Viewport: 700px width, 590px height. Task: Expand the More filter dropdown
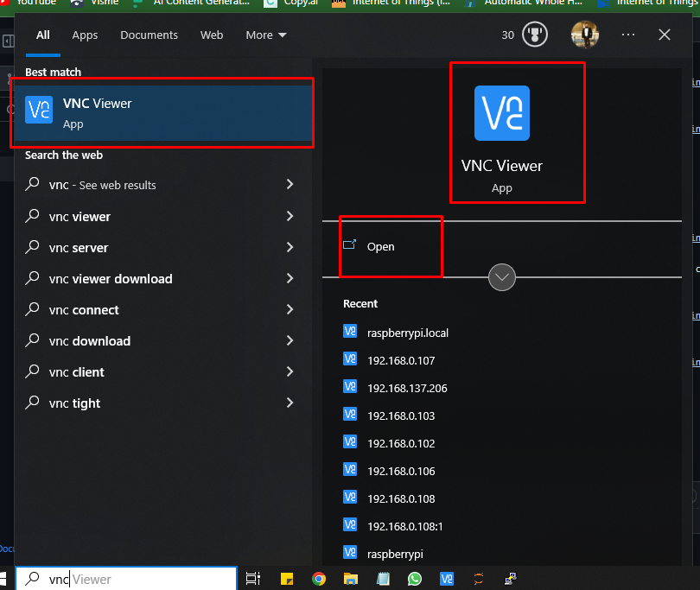tap(265, 35)
